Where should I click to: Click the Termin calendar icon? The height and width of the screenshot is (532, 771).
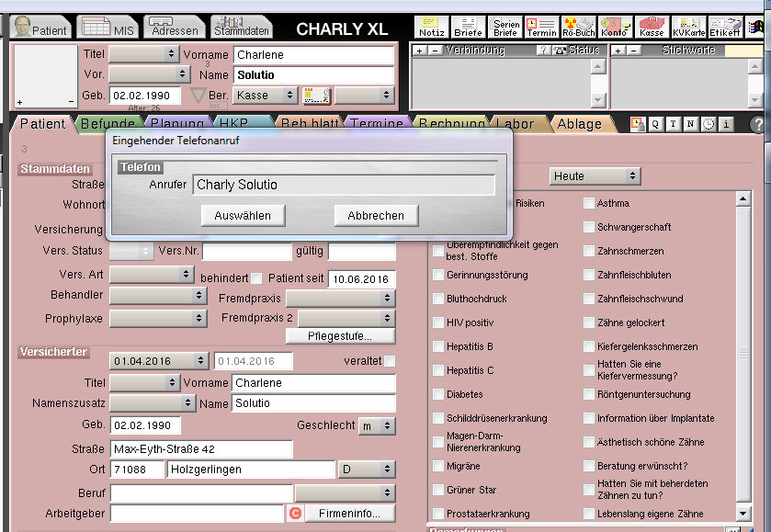541,27
